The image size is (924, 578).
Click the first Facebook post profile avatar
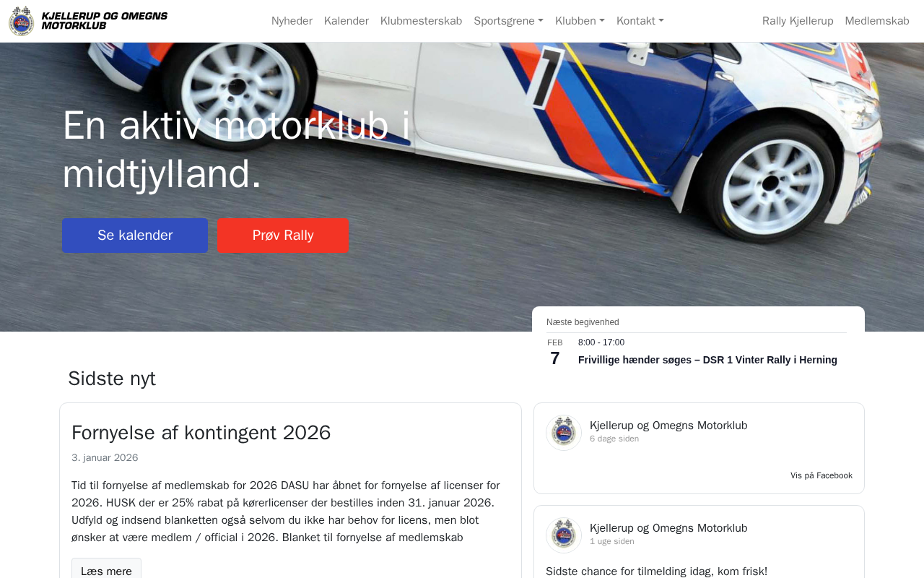(564, 433)
